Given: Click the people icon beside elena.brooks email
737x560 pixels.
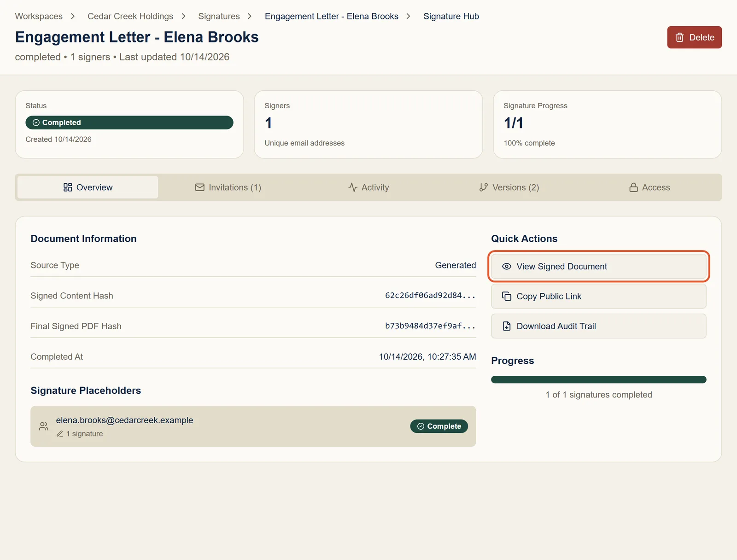Looking at the screenshot, I should click(x=44, y=426).
